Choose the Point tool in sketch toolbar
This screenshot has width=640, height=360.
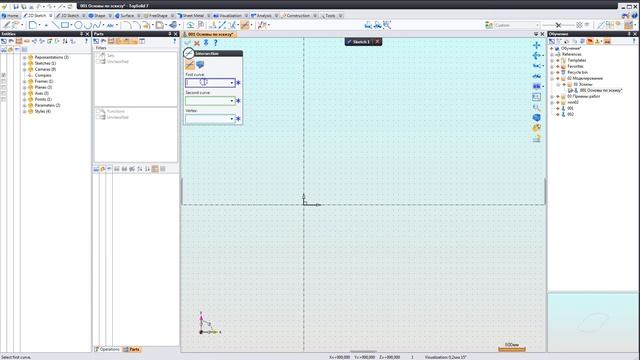click(46, 25)
